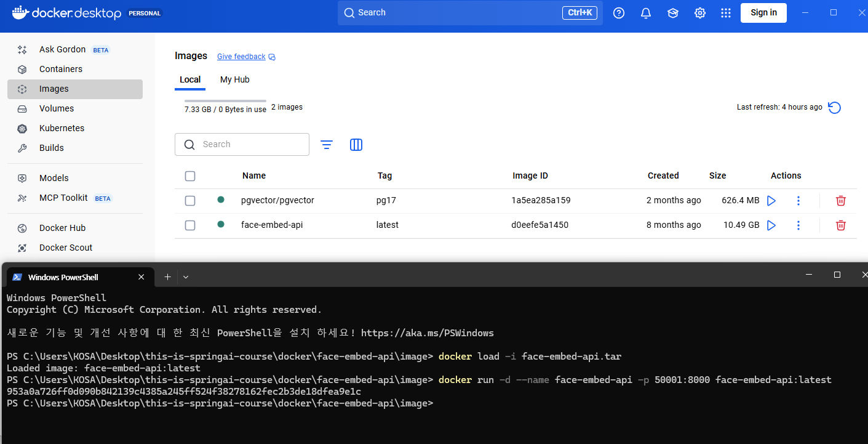Switch to the My Hub tab
Viewport: 868px width, 444px height.
click(x=235, y=79)
